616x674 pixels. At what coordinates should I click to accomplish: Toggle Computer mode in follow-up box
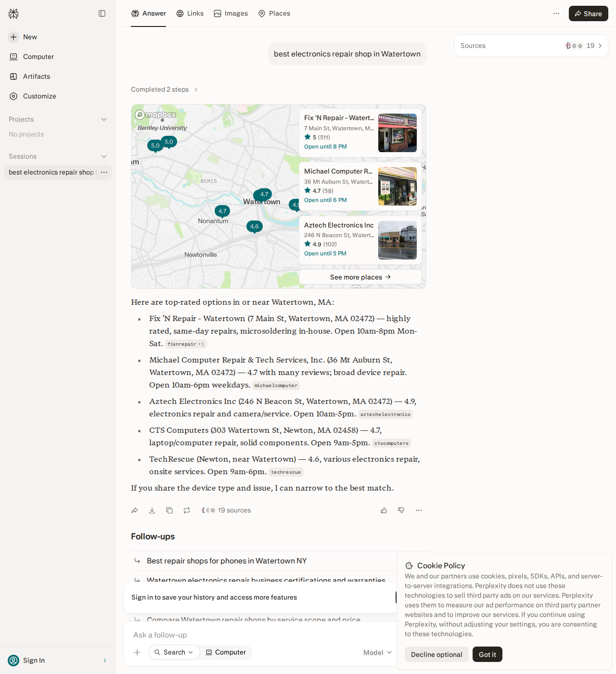pos(226,652)
